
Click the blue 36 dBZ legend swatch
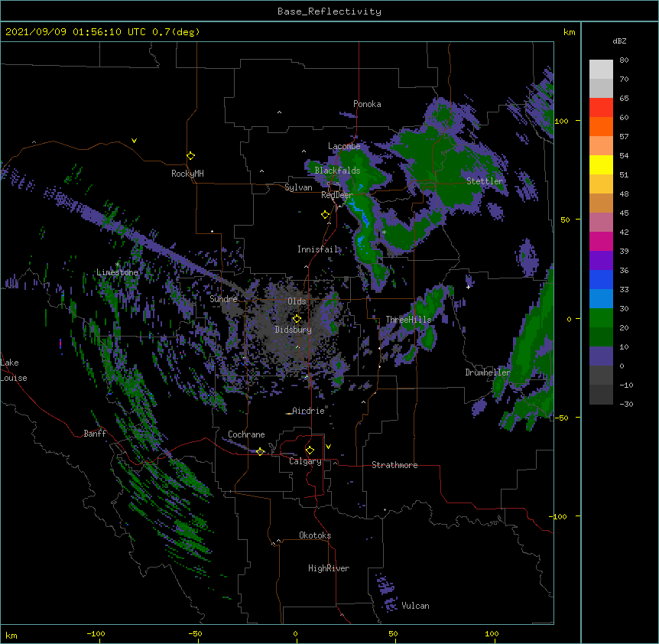[601, 279]
